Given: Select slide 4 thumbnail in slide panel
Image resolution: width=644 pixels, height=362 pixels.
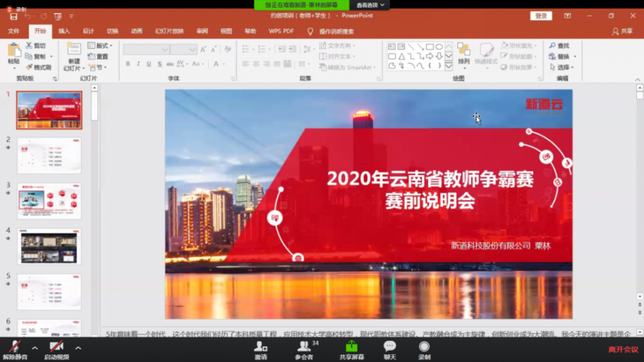Looking at the screenshot, I should pos(49,247).
